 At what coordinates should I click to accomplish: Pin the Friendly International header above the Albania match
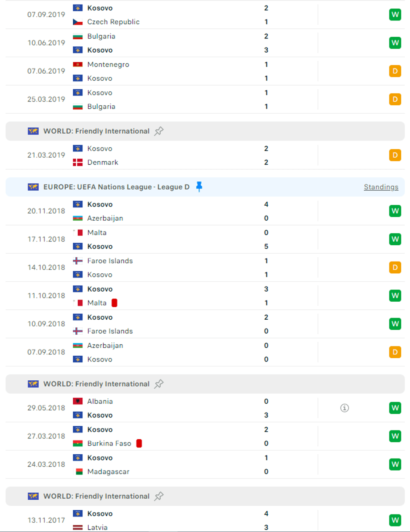pos(159,384)
